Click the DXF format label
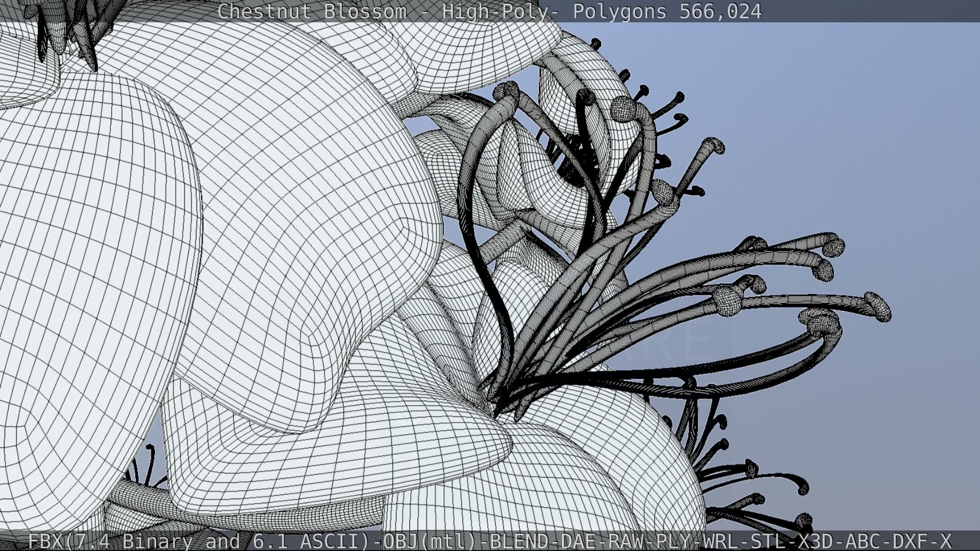This screenshot has height=551, width=980. (x=911, y=541)
